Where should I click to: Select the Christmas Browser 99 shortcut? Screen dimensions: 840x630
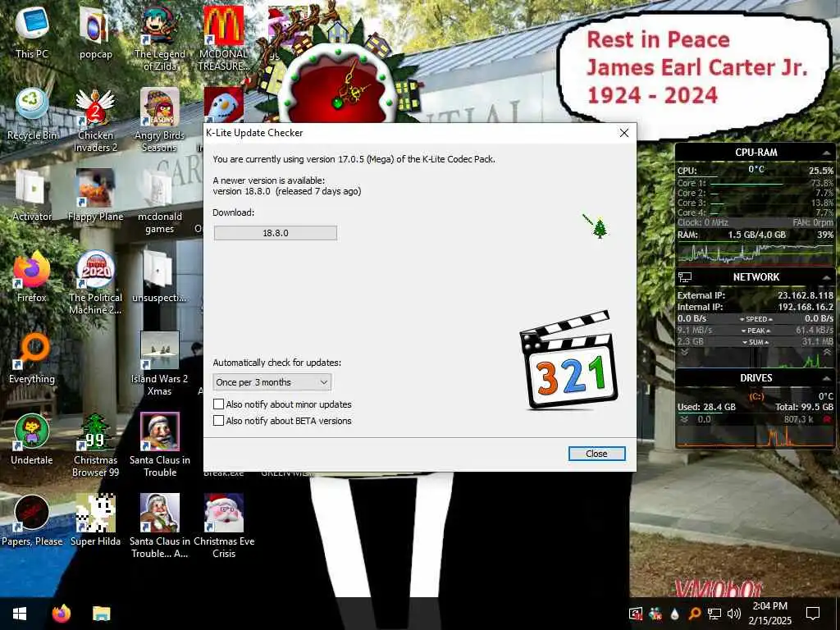tap(95, 445)
